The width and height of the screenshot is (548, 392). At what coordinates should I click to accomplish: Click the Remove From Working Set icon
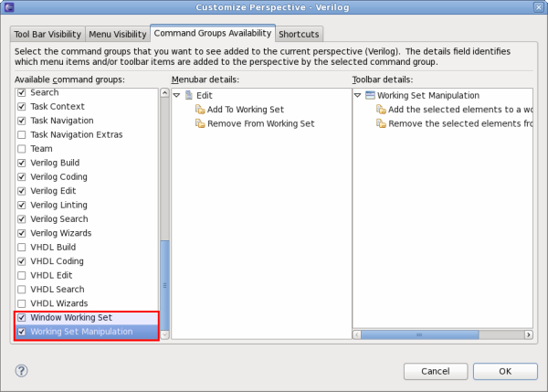[x=200, y=123]
